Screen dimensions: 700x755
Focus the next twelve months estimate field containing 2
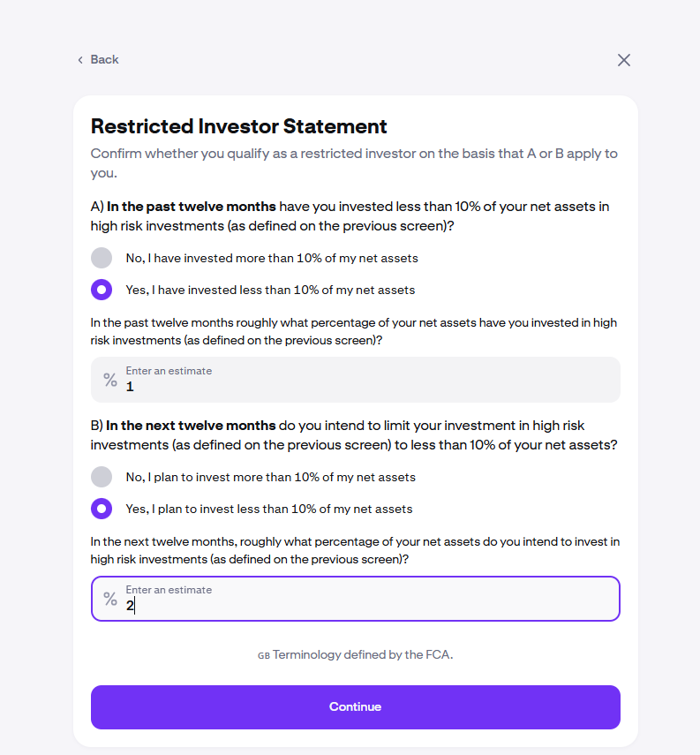click(355, 599)
